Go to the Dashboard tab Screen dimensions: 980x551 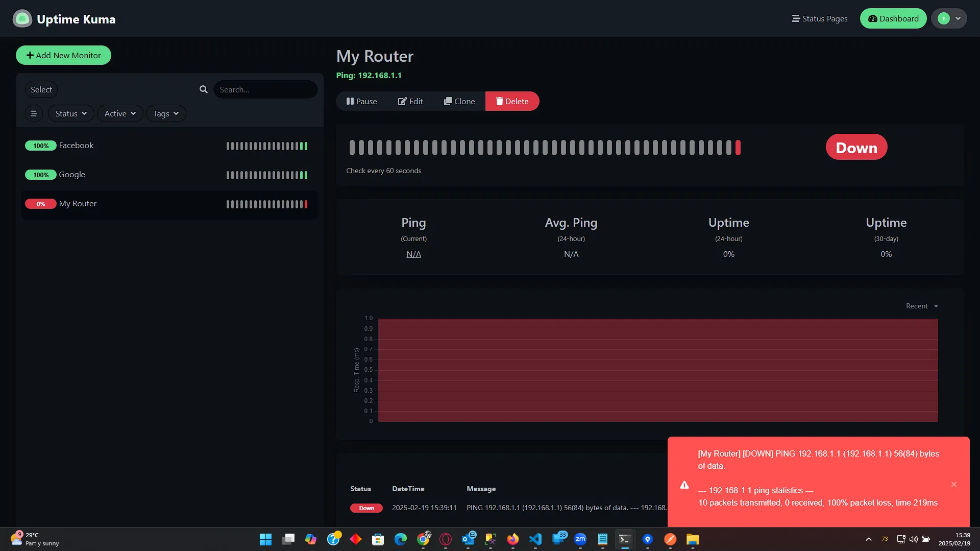point(893,19)
